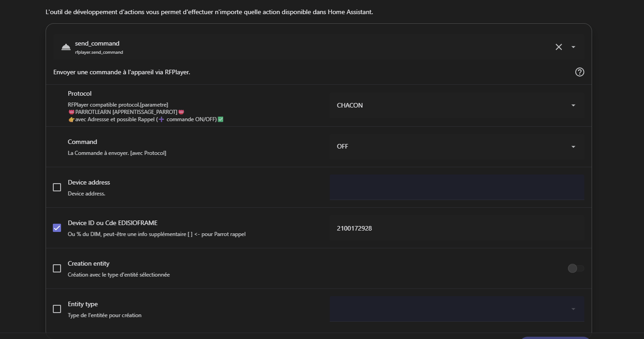644x339 pixels.
Task: Open the Command dropdown showing OFF
Action: [x=457, y=146]
